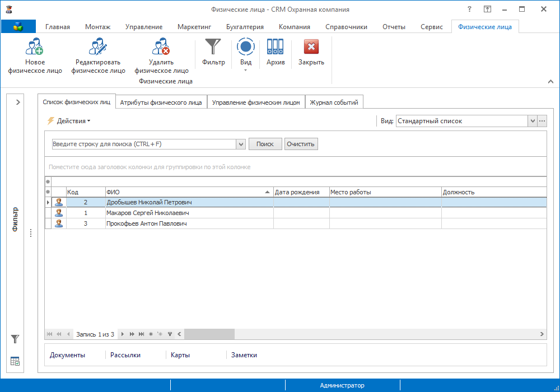Open the Главная ribbon tab

pyautogui.click(x=58, y=27)
